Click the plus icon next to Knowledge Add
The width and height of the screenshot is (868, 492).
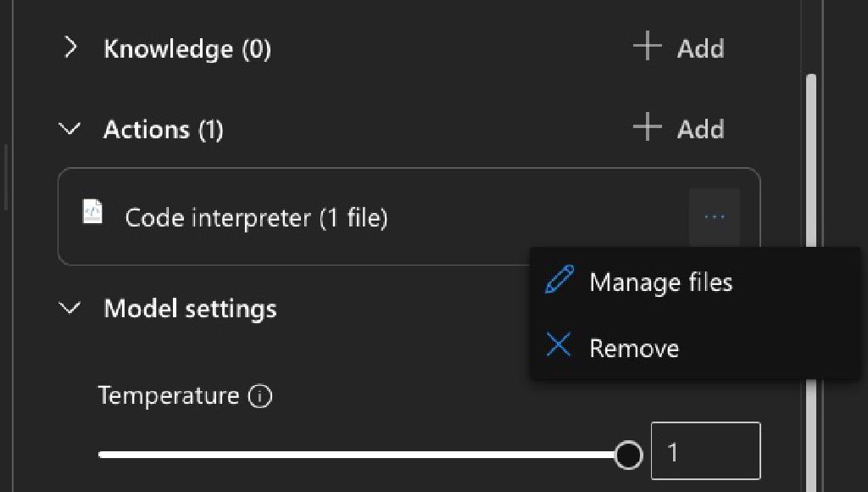point(646,48)
